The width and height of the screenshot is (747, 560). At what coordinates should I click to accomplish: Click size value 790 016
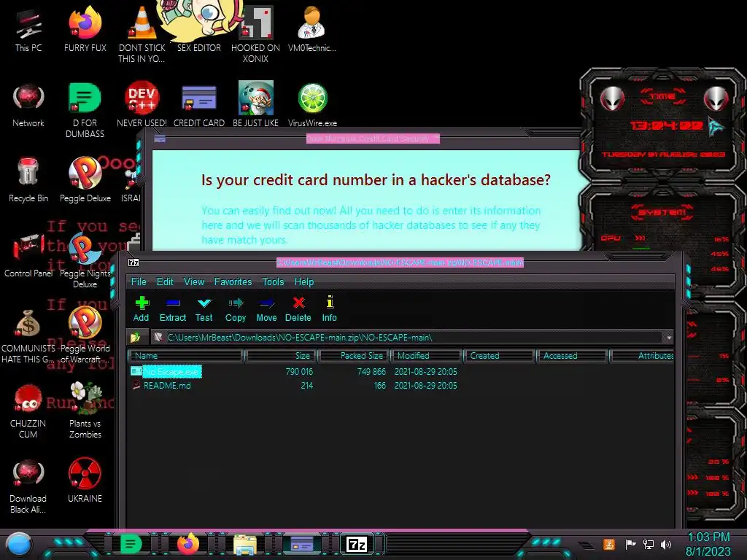[299, 371]
